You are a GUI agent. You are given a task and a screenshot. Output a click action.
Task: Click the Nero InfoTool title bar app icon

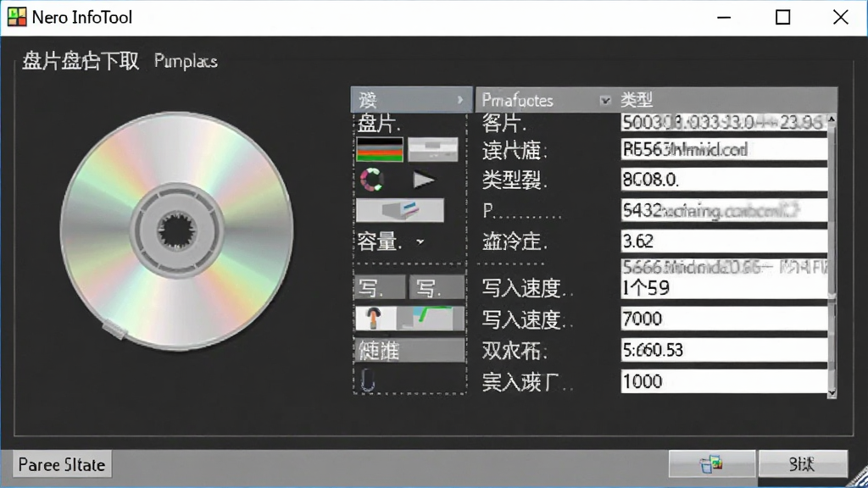[17, 17]
